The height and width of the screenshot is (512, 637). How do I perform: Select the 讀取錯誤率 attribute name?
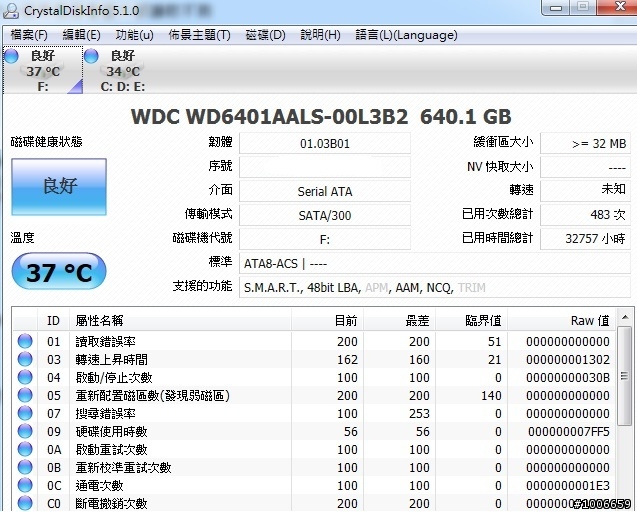105,341
